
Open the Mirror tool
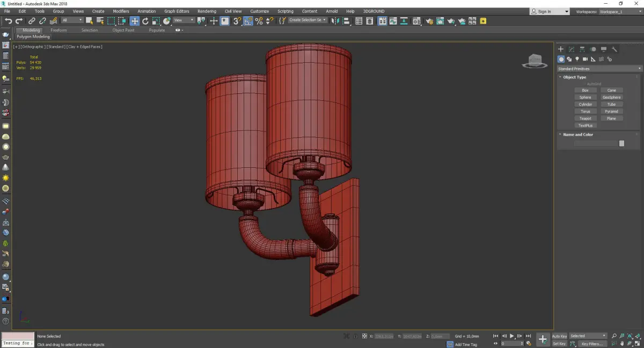[335, 21]
